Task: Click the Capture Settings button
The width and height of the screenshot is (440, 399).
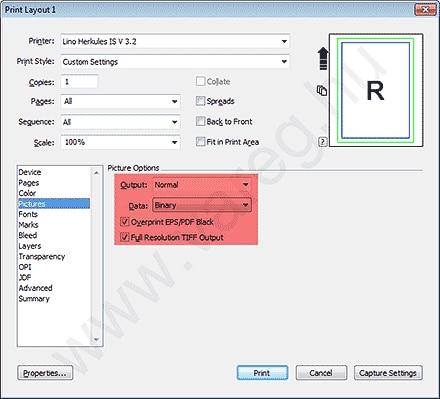Action: pyautogui.click(x=388, y=373)
